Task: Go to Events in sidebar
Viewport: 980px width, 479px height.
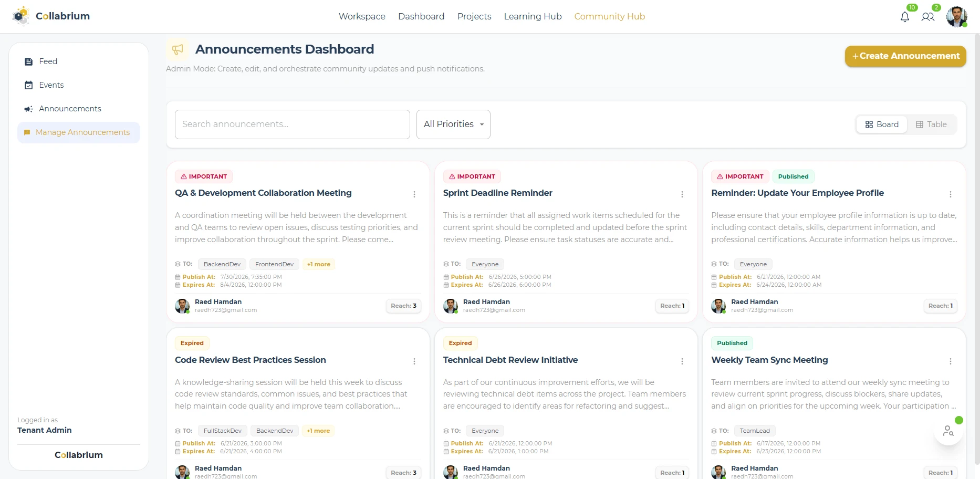Action: 79,85
